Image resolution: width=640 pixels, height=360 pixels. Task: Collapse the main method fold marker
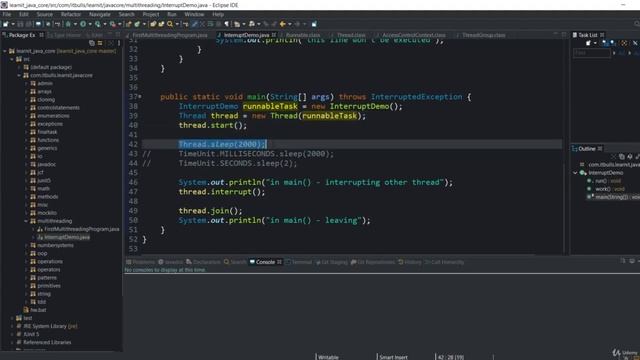coord(140,97)
